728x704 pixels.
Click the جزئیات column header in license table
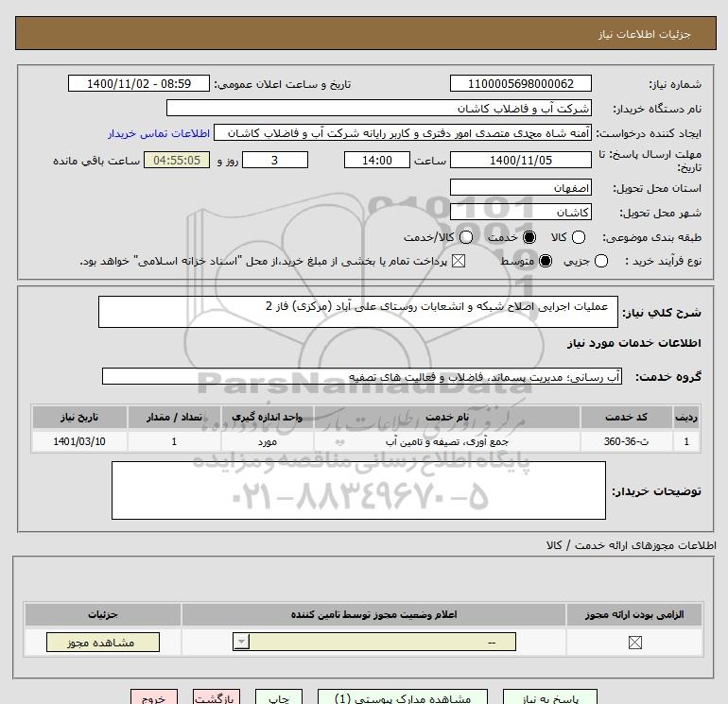pyautogui.click(x=103, y=614)
